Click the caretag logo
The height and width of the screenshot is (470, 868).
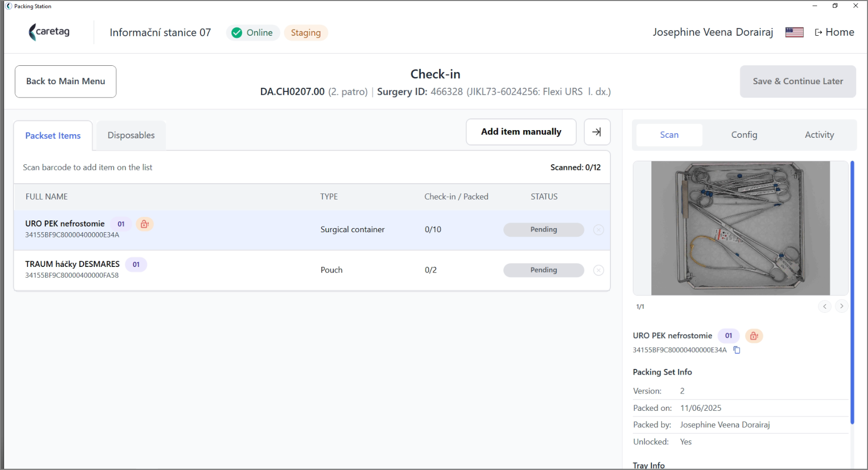[x=49, y=32]
